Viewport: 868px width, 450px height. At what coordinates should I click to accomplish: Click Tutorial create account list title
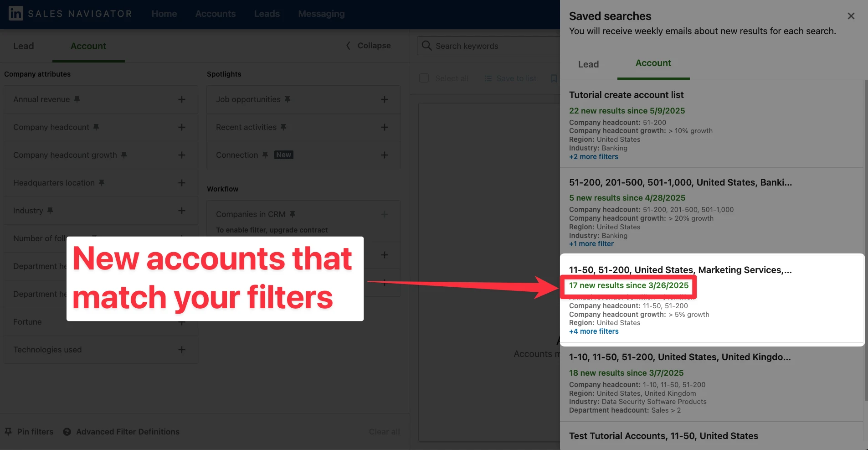click(x=626, y=95)
